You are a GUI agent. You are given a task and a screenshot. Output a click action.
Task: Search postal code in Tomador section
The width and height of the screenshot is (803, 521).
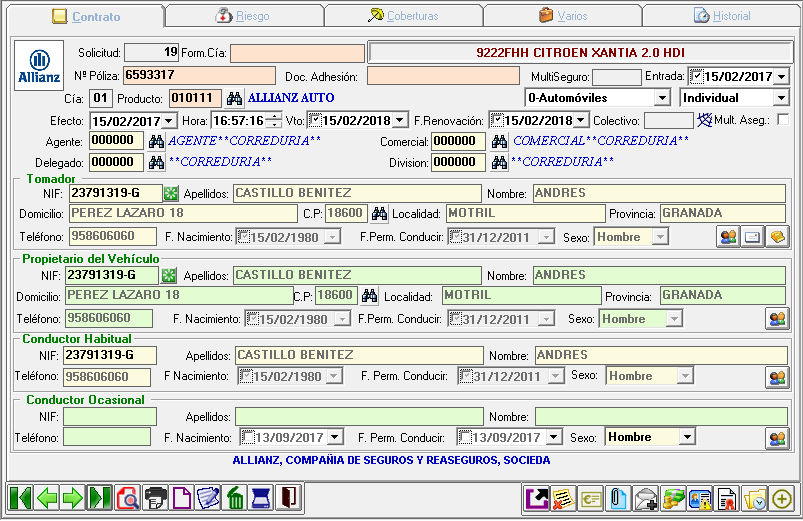pos(379,213)
